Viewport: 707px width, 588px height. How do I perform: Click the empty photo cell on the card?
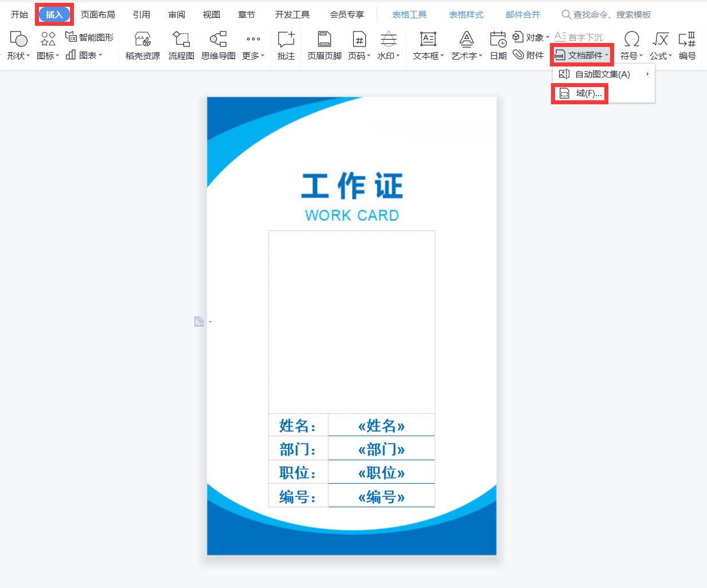(351, 322)
